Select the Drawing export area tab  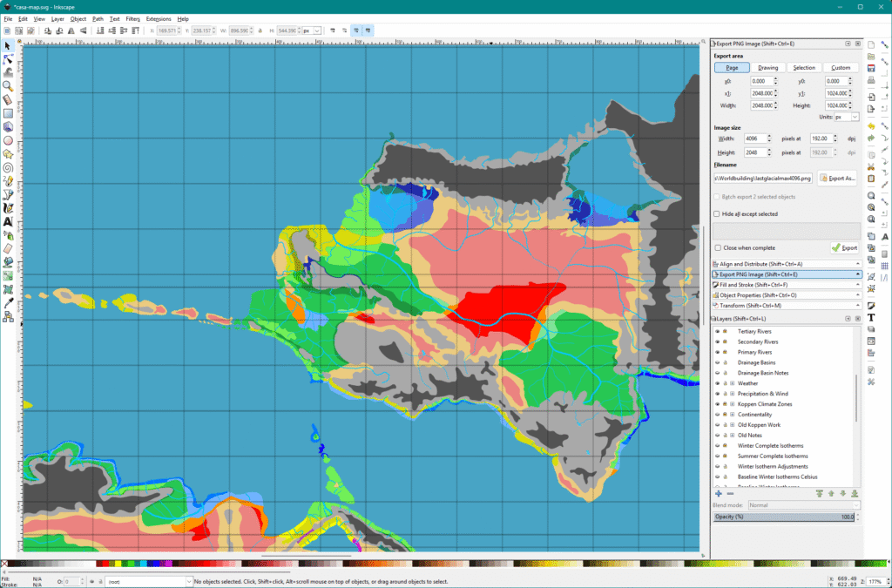768,68
